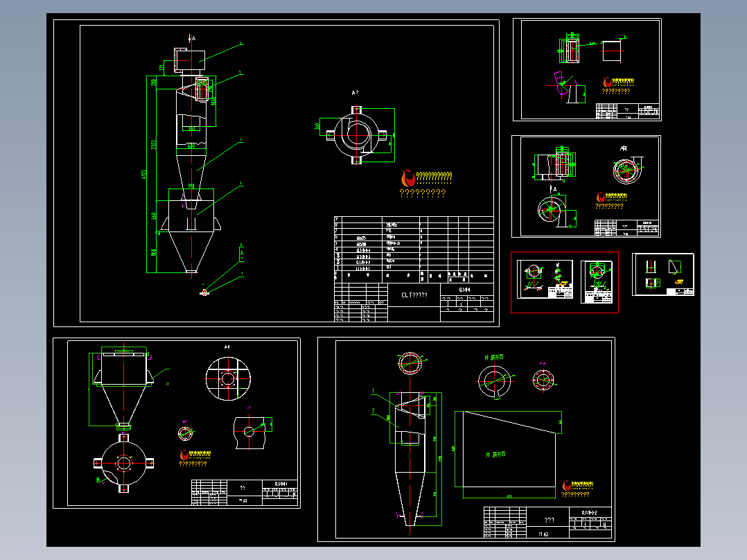Select the square view with red centerline

coord(612,51)
